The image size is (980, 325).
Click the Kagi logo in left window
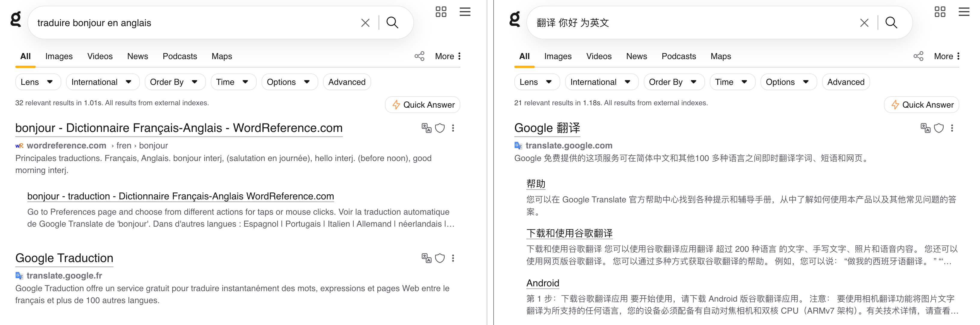[16, 19]
